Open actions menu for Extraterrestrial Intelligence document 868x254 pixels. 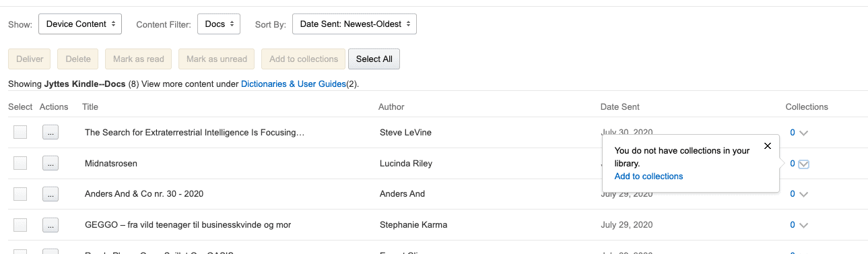click(51, 133)
